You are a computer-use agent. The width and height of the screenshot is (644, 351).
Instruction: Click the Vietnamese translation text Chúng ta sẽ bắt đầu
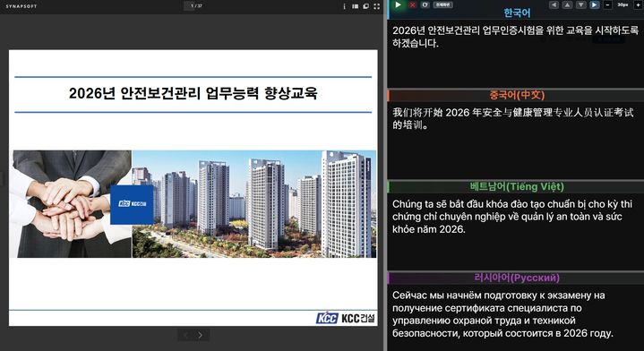click(x=512, y=217)
